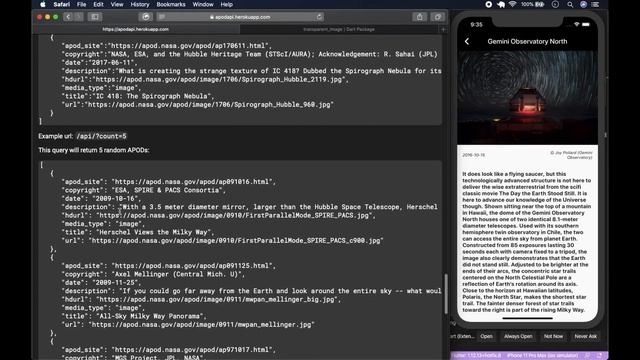Go back in Safari history
The image size is (640, 360).
point(68,17)
